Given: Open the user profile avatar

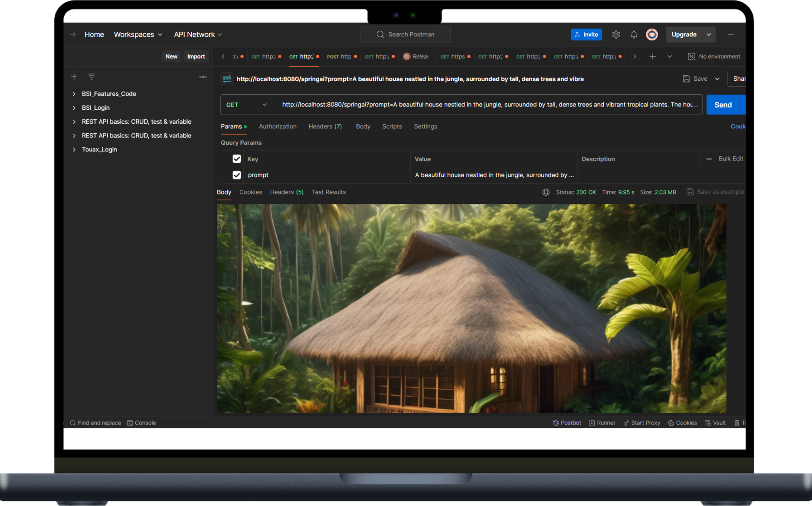Looking at the screenshot, I should pos(652,35).
